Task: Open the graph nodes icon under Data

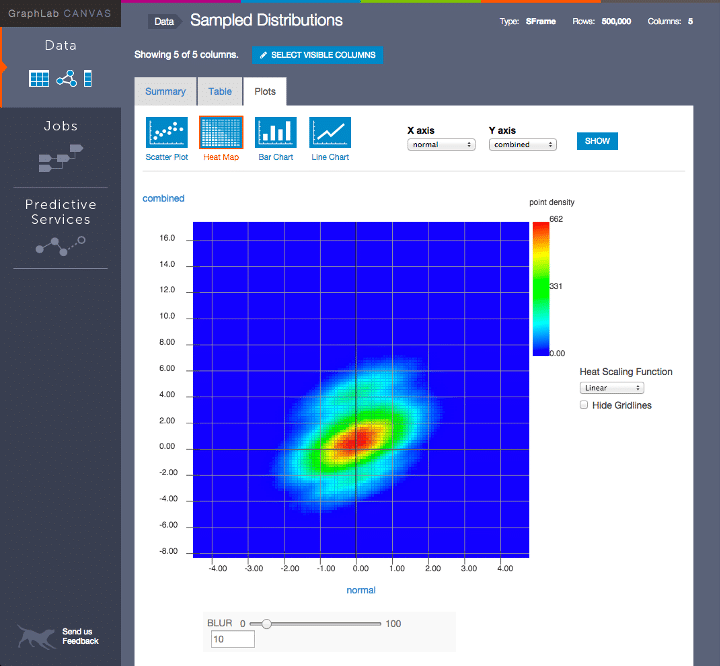Action: tap(66, 79)
